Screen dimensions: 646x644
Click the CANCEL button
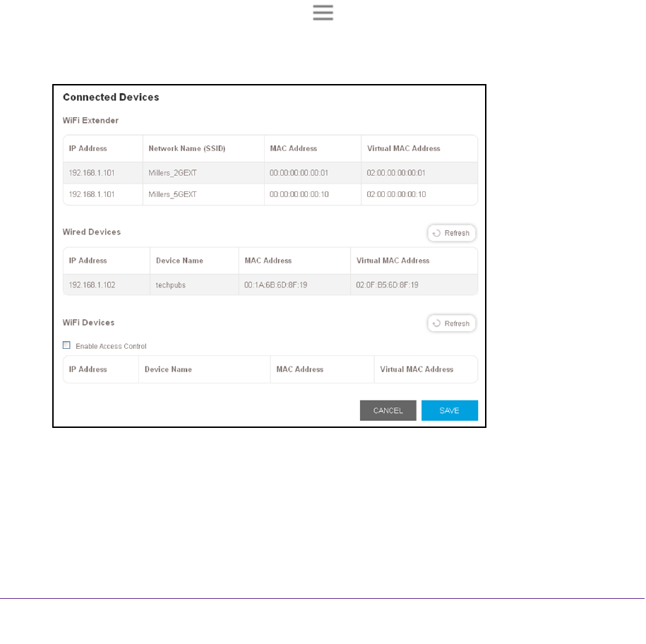pyautogui.click(x=388, y=410)
